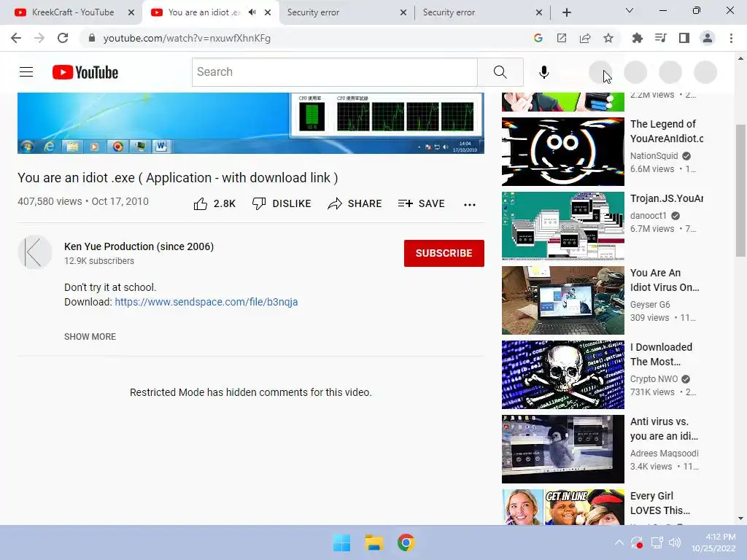747x560 pixels.
Task: Click the Google icon in the address bar
Action: point(538,38)
